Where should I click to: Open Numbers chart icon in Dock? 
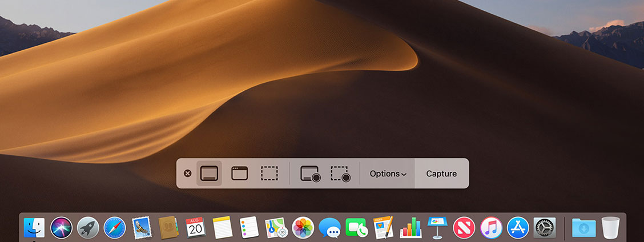[x=410, y=228]
